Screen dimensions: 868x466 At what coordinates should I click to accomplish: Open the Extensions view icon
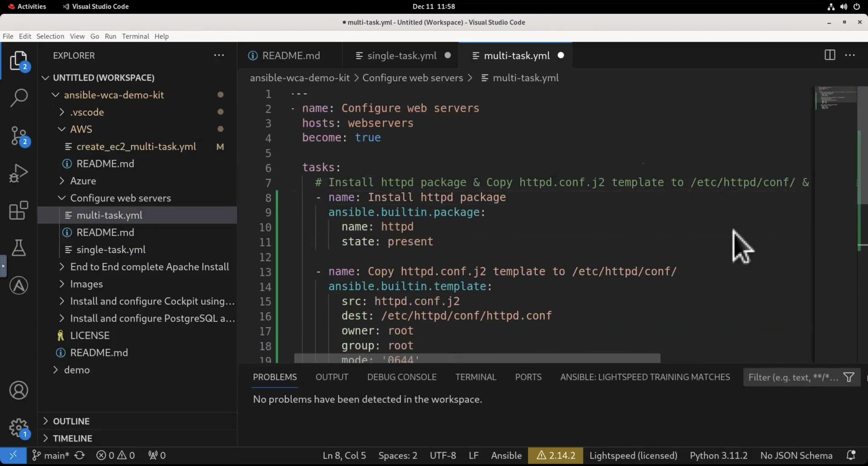point(18,211)
